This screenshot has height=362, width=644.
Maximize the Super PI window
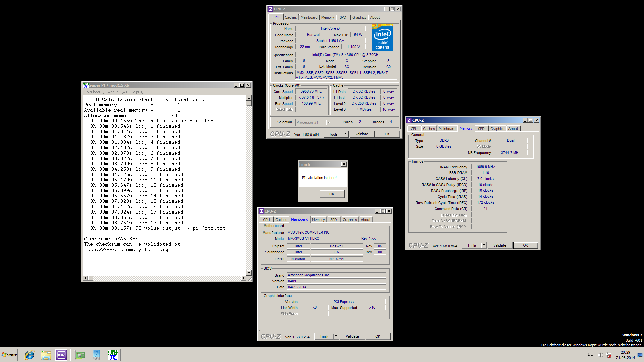[x=242, y=85]
